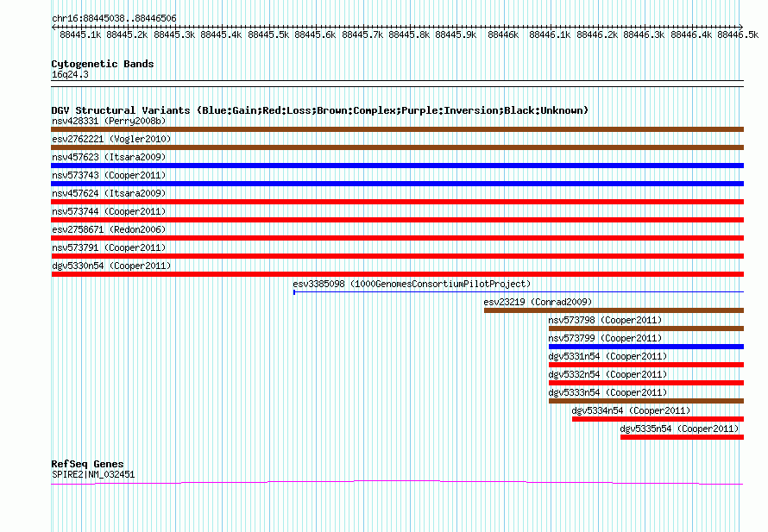Select the dgv5331n54 (Cooper2011) red bar

click(646, 365)
